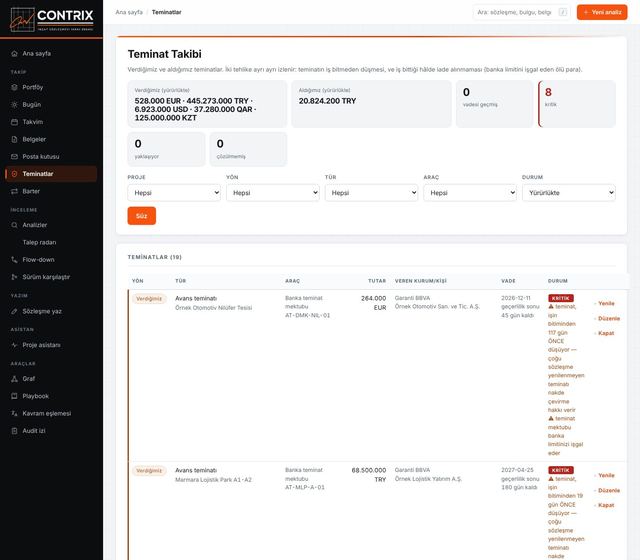The height and width of the screenshot is (560, 640).
Task: Click the KRİTİK badge in the Garanti BBVA 264.000 row
Action: (x=561, y=298)
